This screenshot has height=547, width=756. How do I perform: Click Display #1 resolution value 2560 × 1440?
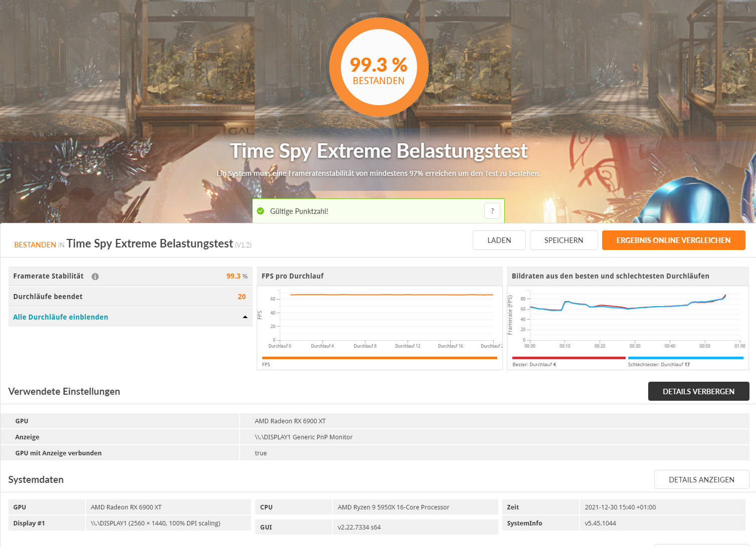pos(155,523)
